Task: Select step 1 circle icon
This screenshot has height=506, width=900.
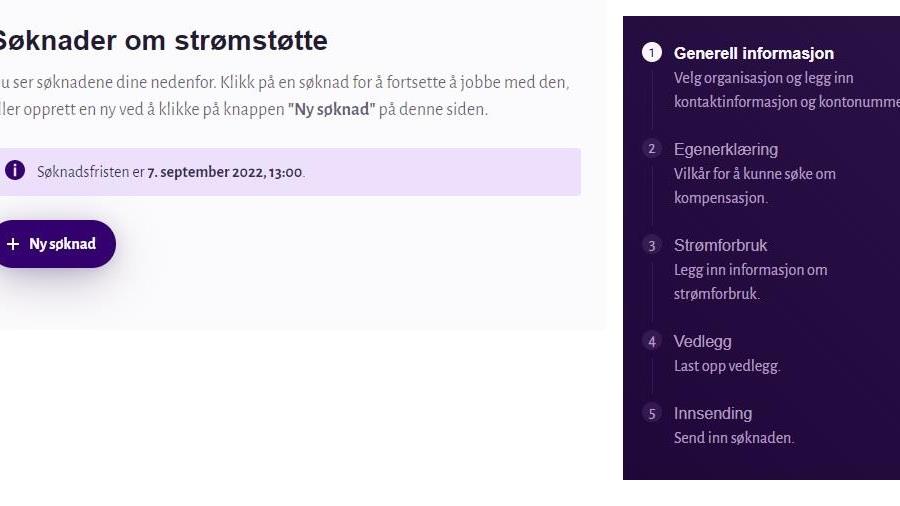Action: (651, 53)
